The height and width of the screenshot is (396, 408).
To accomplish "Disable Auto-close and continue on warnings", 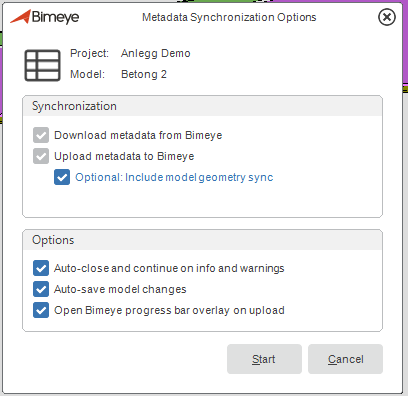I will pos(41,268).
